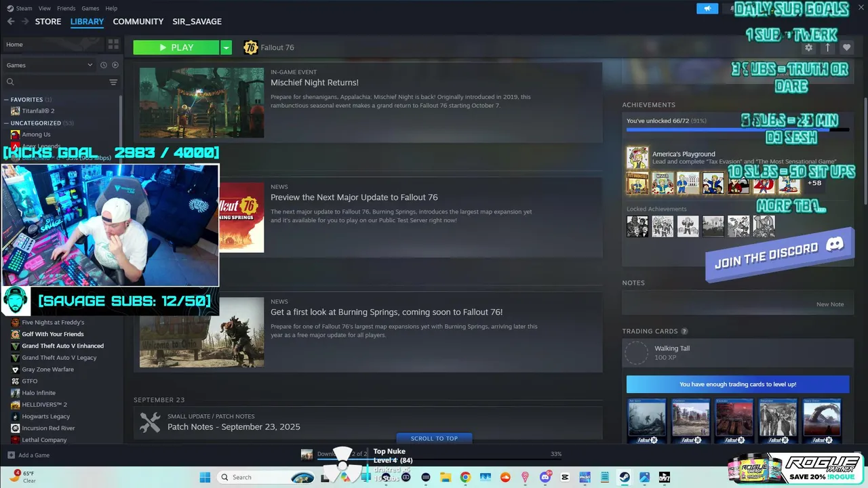Open Patch Notes September 23, 2025
This screenshot has height=488, width=868.
(234, 427)
